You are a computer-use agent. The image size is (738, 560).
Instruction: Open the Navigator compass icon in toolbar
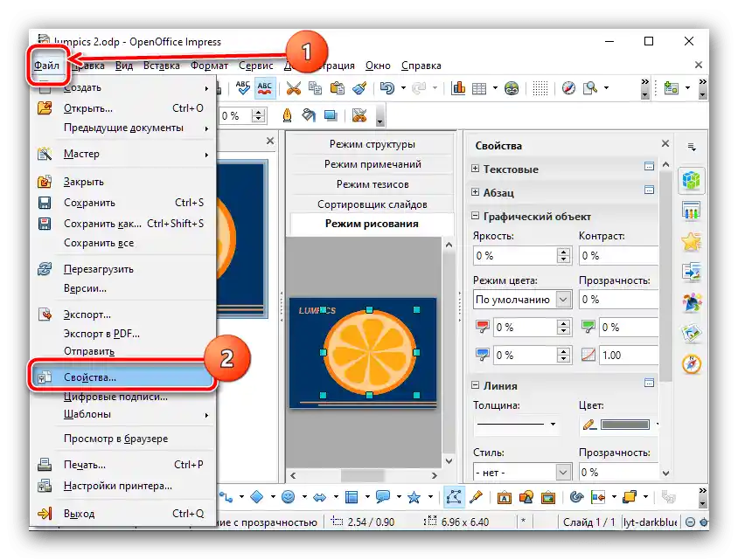[x=568, y=88]
